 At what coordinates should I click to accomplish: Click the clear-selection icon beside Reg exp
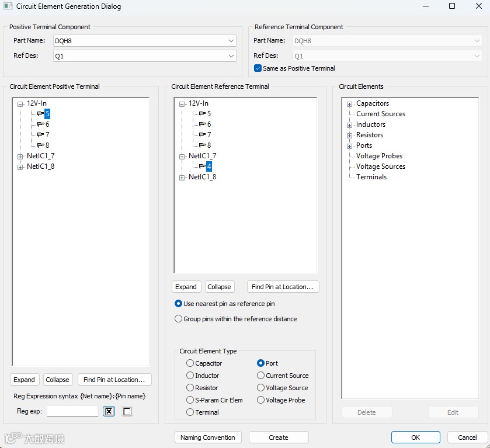click(127, 411)
